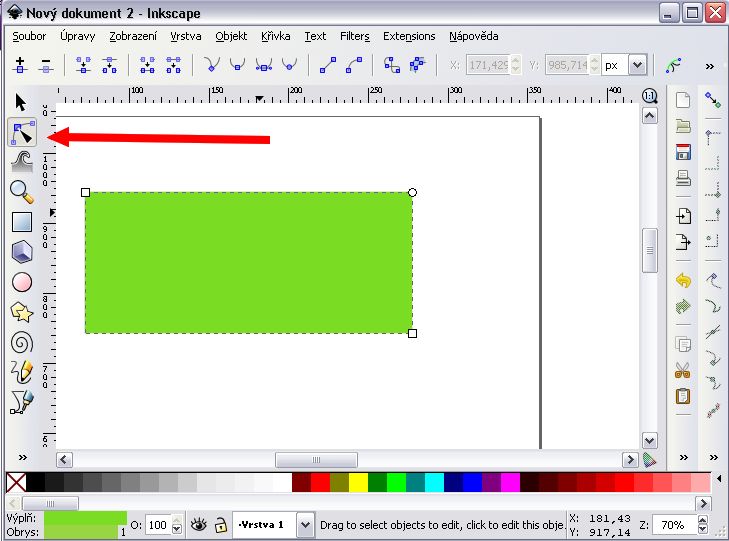729x541 pixels.
Task: Toggle layer lock padlock icon
Action: (x=220, y=525)
